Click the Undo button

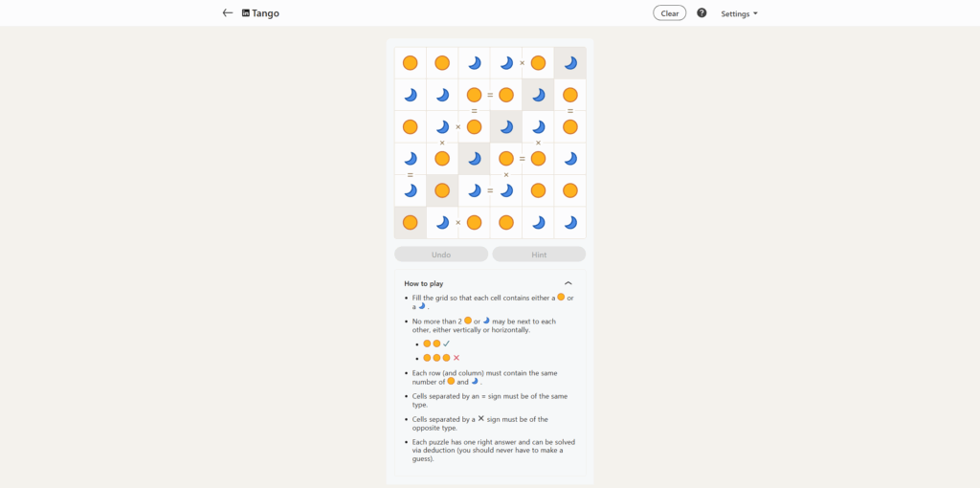point(441,255)
